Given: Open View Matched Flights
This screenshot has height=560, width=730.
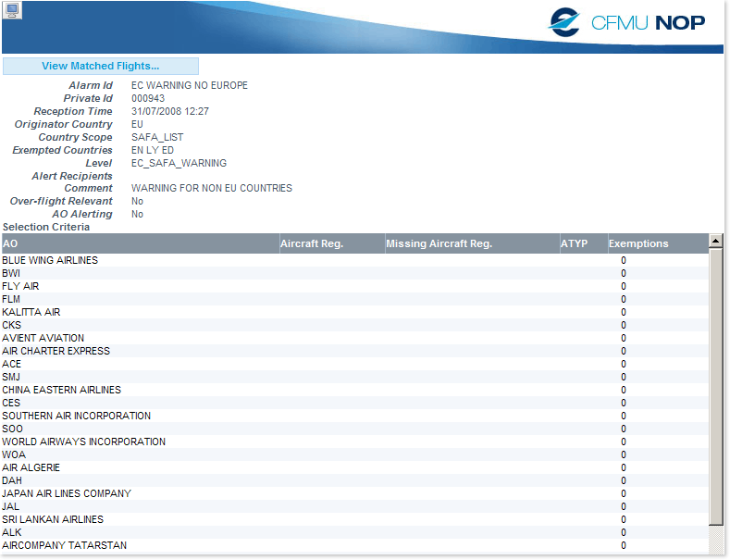Looking at the screenshot, I should 101,66.
